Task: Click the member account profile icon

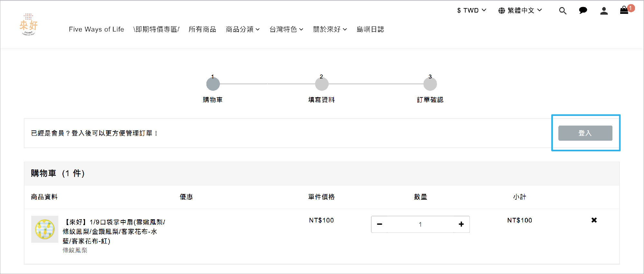Action: 604,11
